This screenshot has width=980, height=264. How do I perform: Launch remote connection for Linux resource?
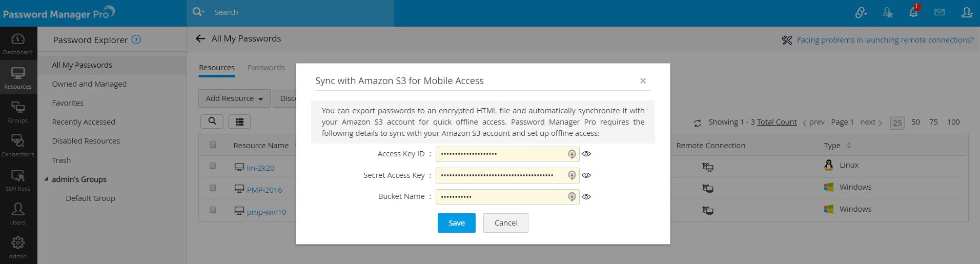coord(708,167)
